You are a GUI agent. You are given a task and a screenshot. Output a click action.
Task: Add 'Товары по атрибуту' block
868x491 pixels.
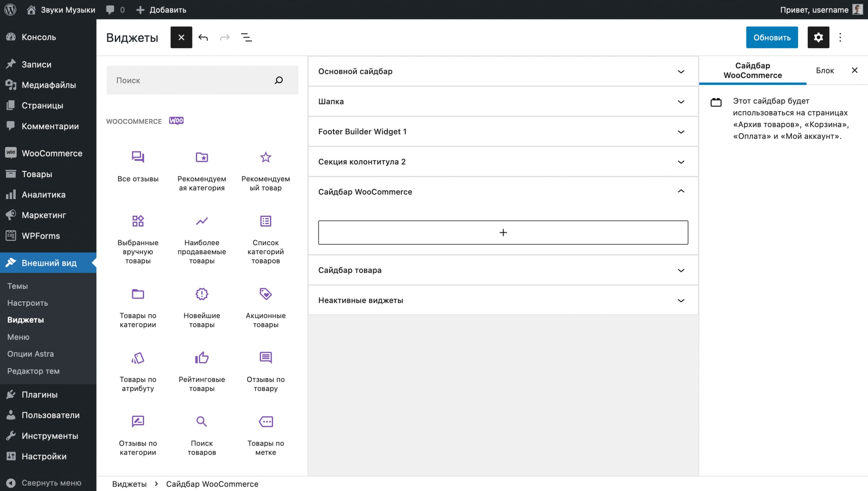click(x=138, y=372)
